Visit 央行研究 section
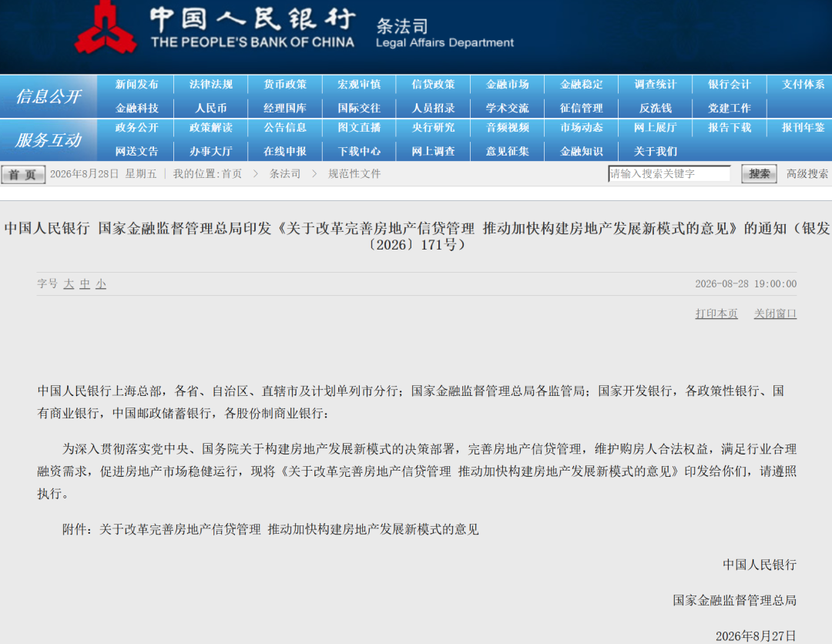Screen dimensions: 832x644 coord(434,128)
